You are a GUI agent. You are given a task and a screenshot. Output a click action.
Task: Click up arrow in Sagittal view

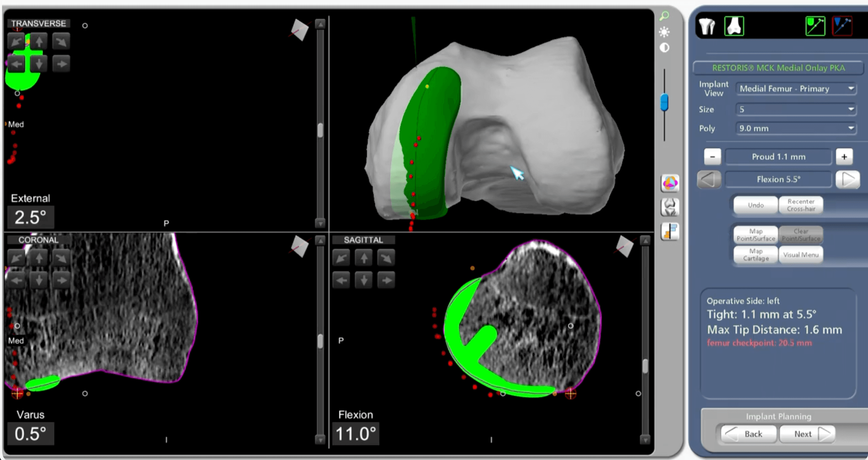click(364, 258)
